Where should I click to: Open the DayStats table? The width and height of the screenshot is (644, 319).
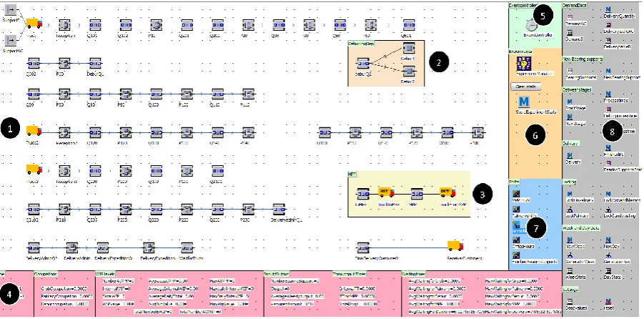tap(608, 271)
